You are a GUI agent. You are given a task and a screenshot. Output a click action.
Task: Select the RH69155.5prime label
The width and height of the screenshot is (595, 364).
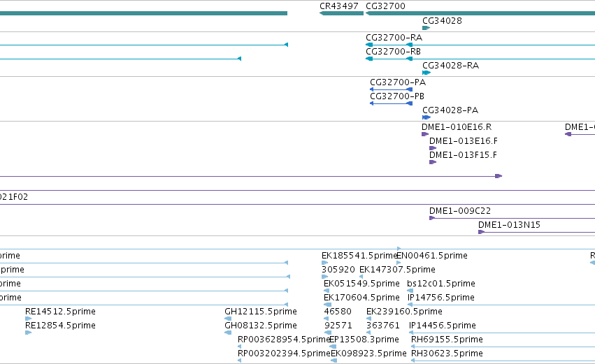click(447, 340)
